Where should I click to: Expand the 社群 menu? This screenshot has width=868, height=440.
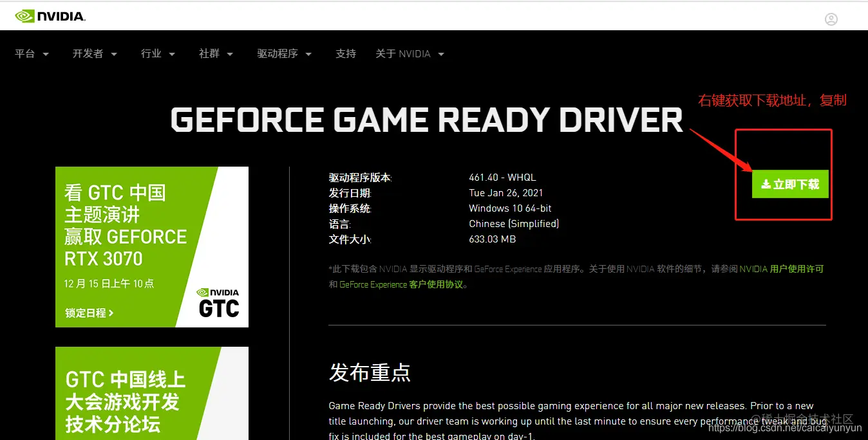point(216,54)
